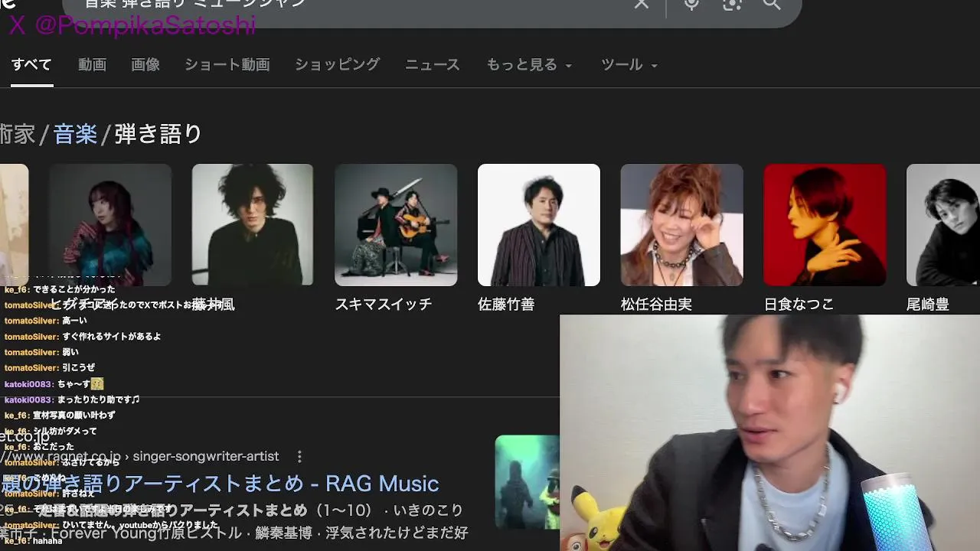The width and height of the screenshot is (980, 551).
Task: Click chat message すぐ作れるサイトがあるよ
Action: (112, 337)
